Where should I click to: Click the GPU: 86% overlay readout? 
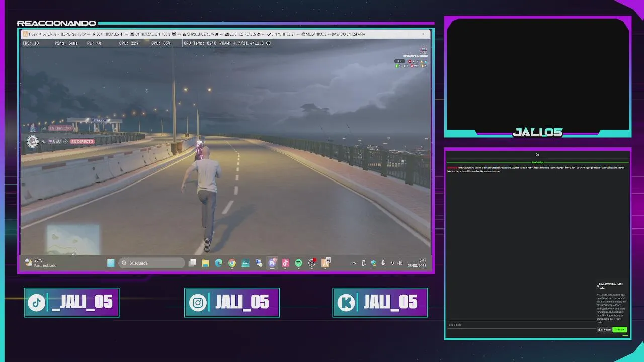point(161,43)
